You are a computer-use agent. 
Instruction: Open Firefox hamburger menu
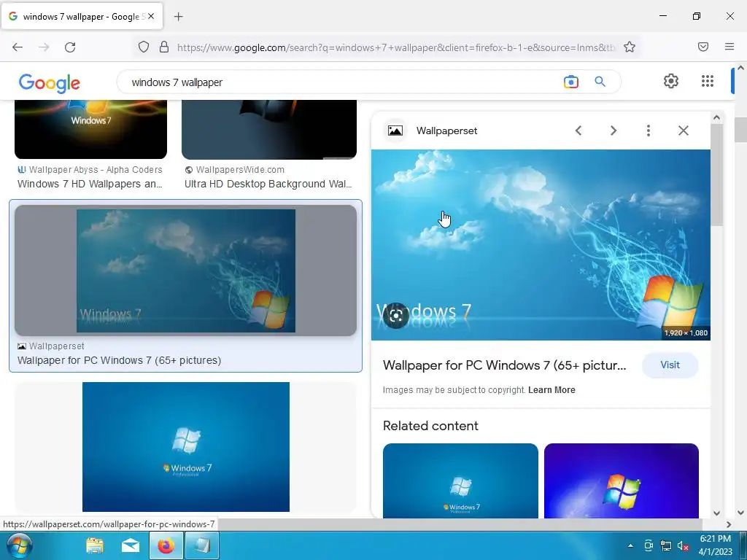[729, 47]
